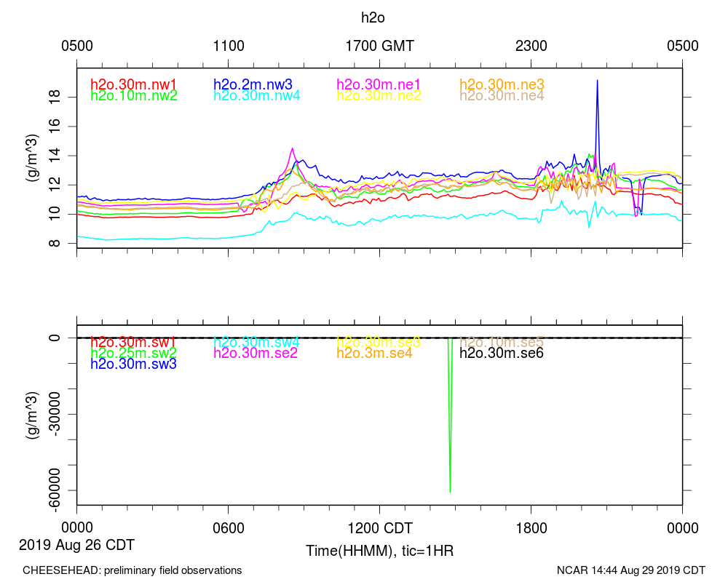Select legend entry h2o.30m.sw4
The image size is (728, 582).
click(x=256, y=343)
